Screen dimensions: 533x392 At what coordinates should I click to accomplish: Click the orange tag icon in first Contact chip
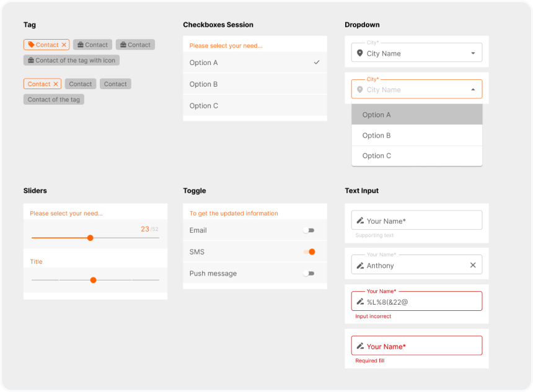point(31,45)
